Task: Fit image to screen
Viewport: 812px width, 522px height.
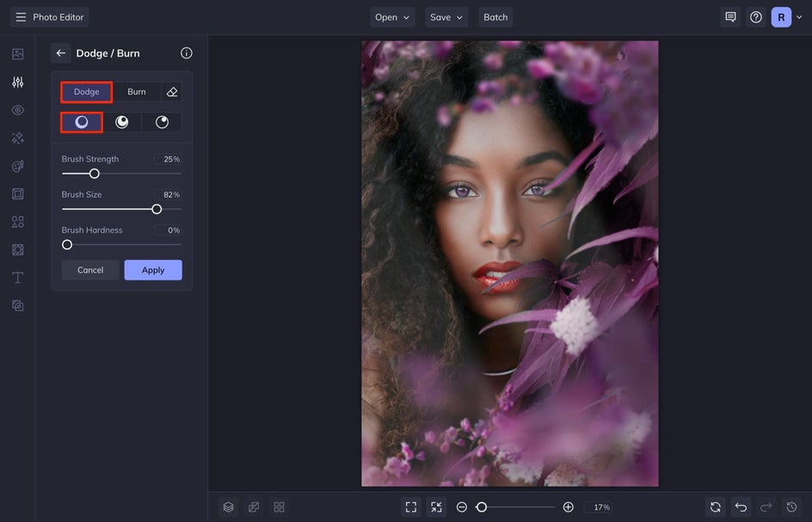Action: click(x=411, y=507)
